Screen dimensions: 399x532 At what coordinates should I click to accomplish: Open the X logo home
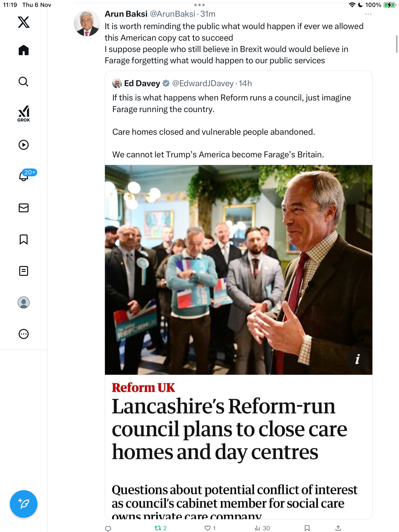pos(24,22)
